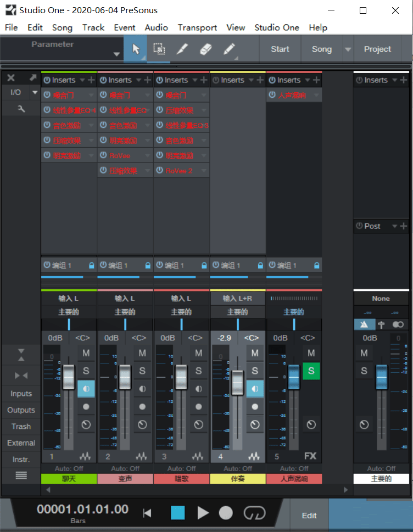Return to zero in transport
This screenshot has width=413, height=532.
[x=147, y=513]
